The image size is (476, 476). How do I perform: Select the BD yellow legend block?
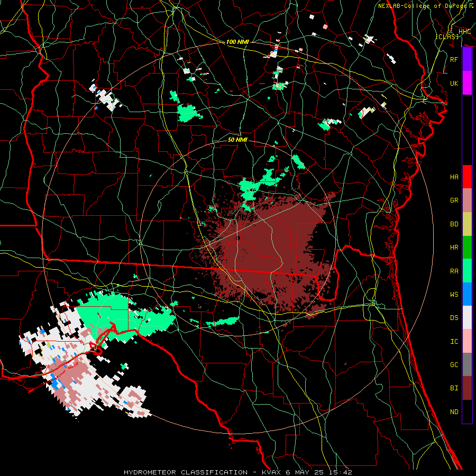pos(467,224)
